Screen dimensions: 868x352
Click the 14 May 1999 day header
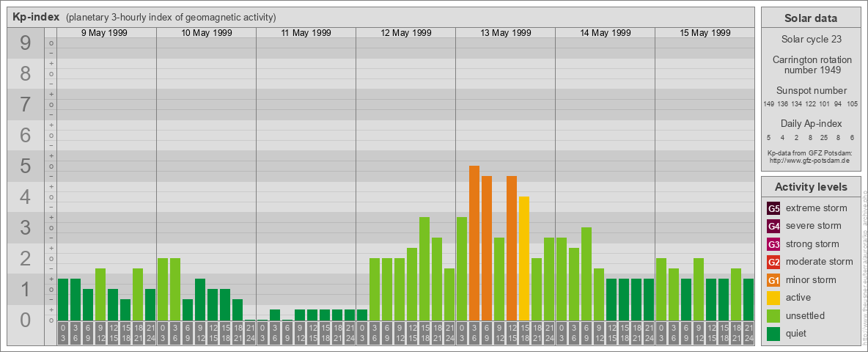pos(605,33)
